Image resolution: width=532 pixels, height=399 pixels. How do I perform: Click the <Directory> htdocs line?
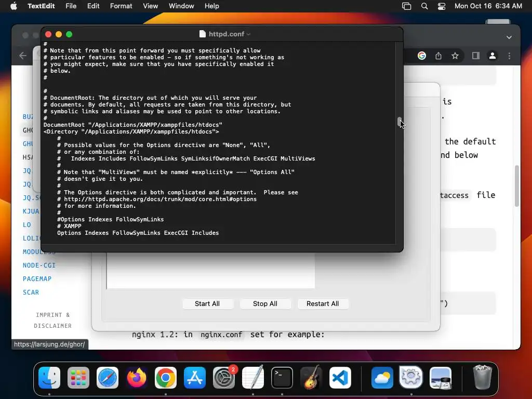131,131
